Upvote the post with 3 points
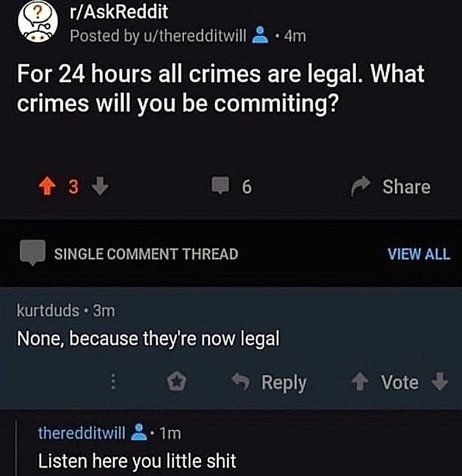The height and width of the screenshot is (476, 462). (47, 186)
